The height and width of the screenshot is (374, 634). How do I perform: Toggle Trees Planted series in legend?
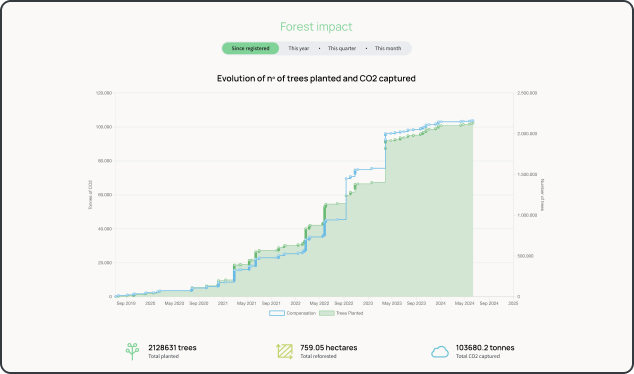point(341,313)
